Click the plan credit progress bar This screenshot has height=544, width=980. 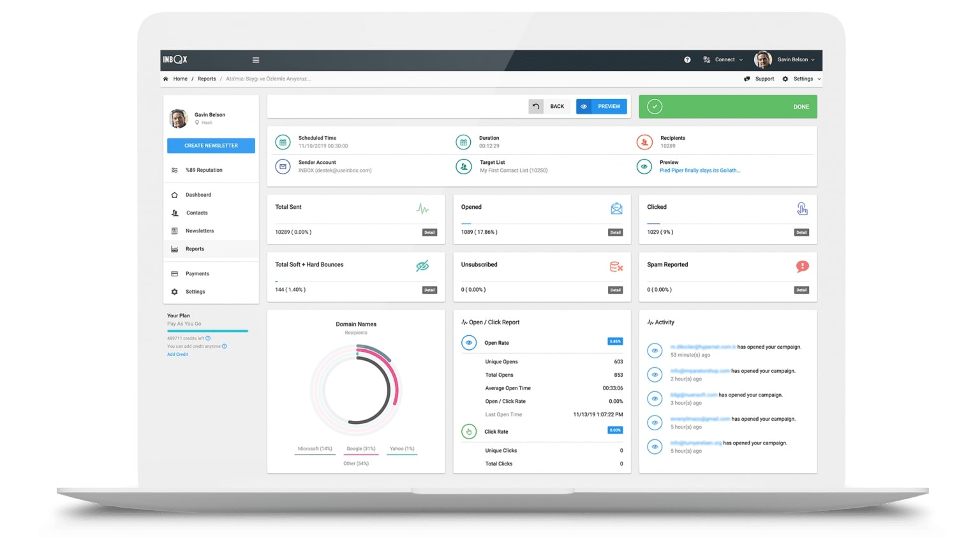click(x=207, y=331)
